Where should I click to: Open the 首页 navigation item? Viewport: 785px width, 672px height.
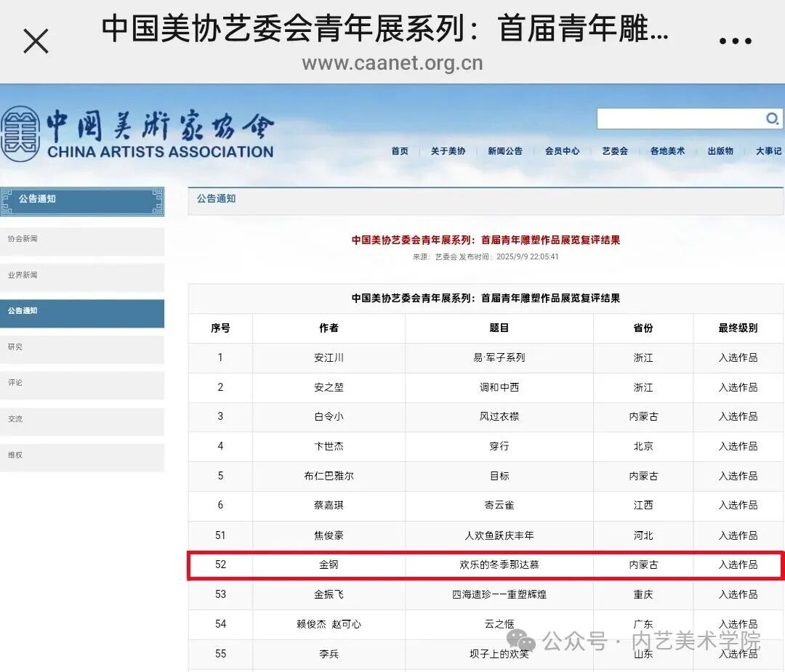400,151
